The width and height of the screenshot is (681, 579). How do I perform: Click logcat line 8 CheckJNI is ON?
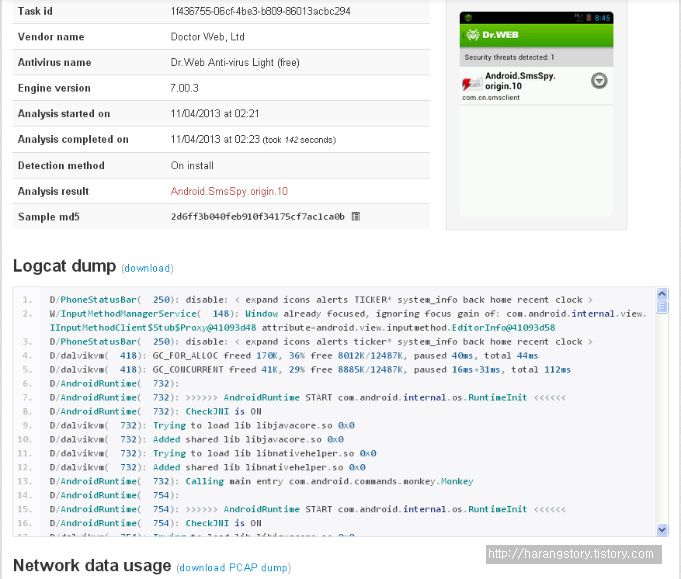tap(155, 411)
